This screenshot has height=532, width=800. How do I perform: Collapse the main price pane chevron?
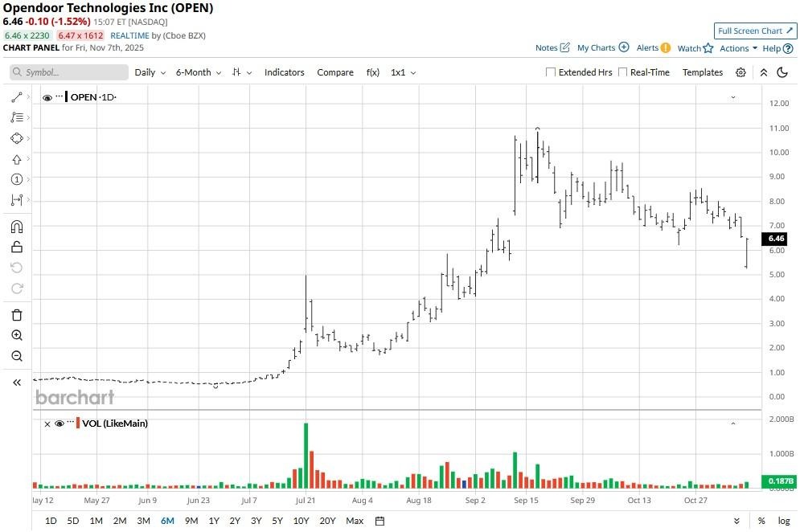tap(733, 97)
